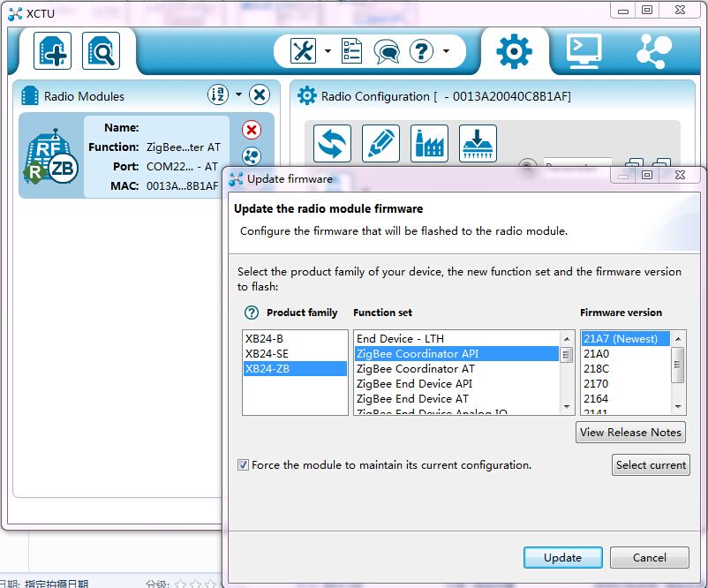Click the discover remote modules icon on module
The width and height of the screenshot is (708, 588).
pyautogui.click(x=252, y=156)
